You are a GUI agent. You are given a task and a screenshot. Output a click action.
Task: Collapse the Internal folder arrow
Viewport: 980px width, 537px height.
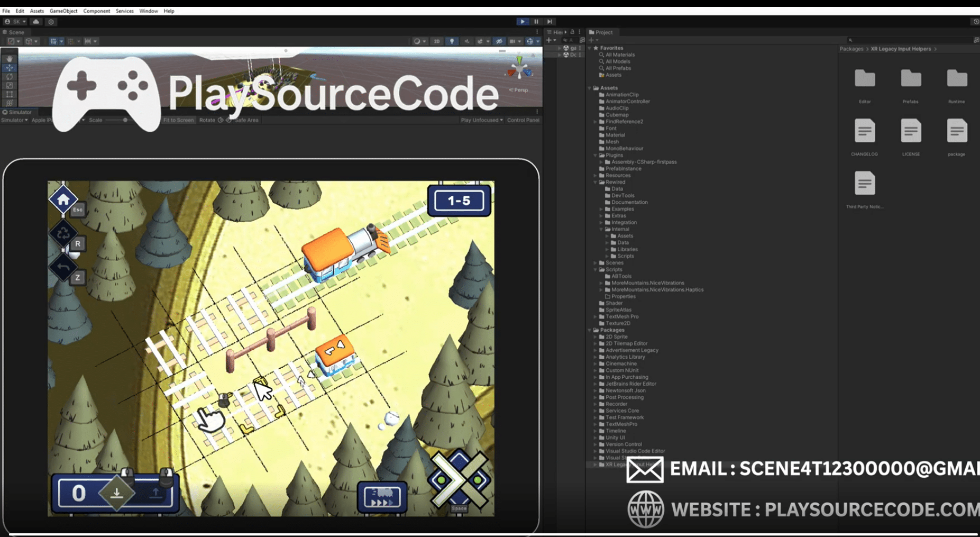pos(601,229)
